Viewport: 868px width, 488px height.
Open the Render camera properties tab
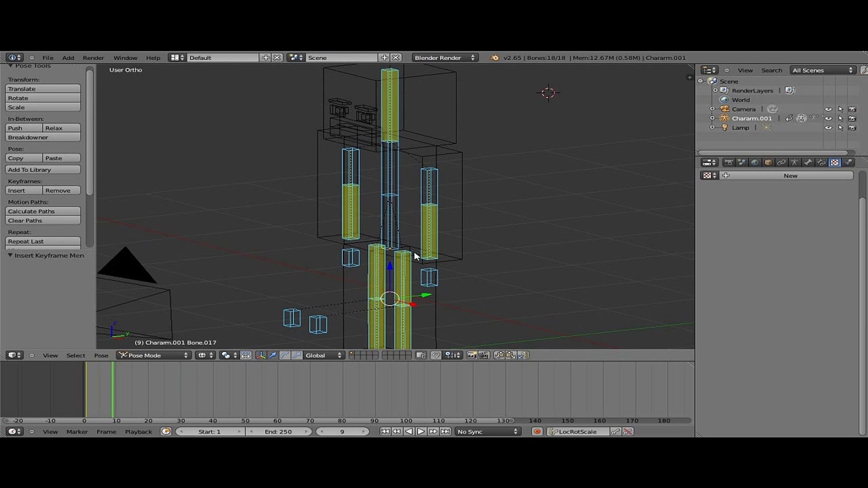pos(729,162)
